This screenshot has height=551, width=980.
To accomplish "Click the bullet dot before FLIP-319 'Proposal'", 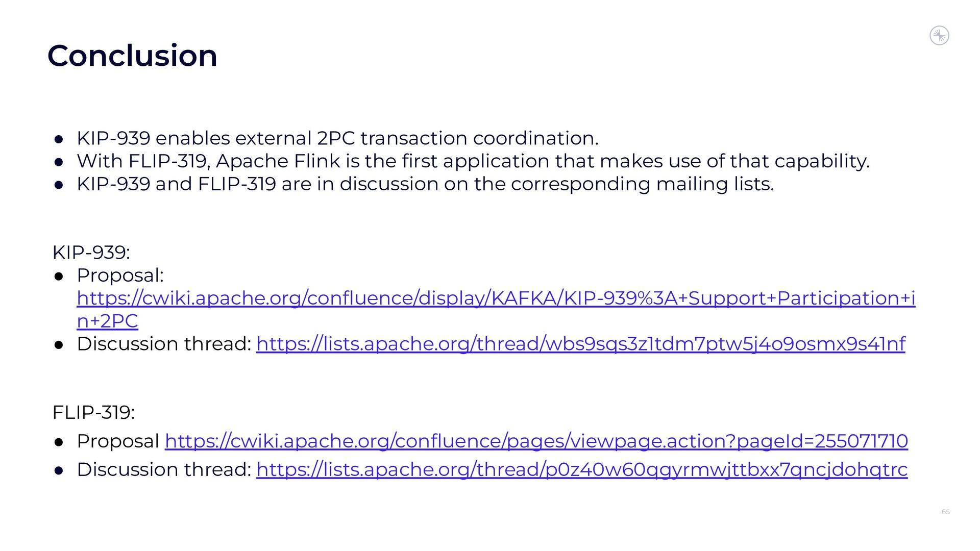I will (x=59, y=442).
